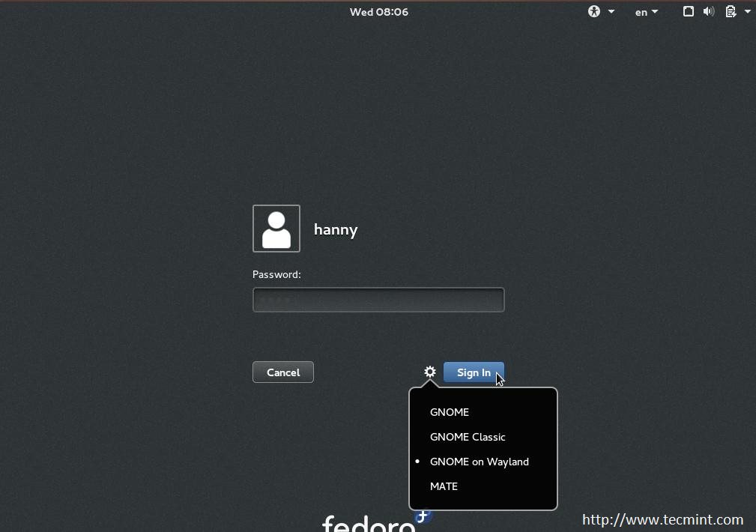Select the MATE session
This screenshot has width=756, height=532.
point(444,486)
